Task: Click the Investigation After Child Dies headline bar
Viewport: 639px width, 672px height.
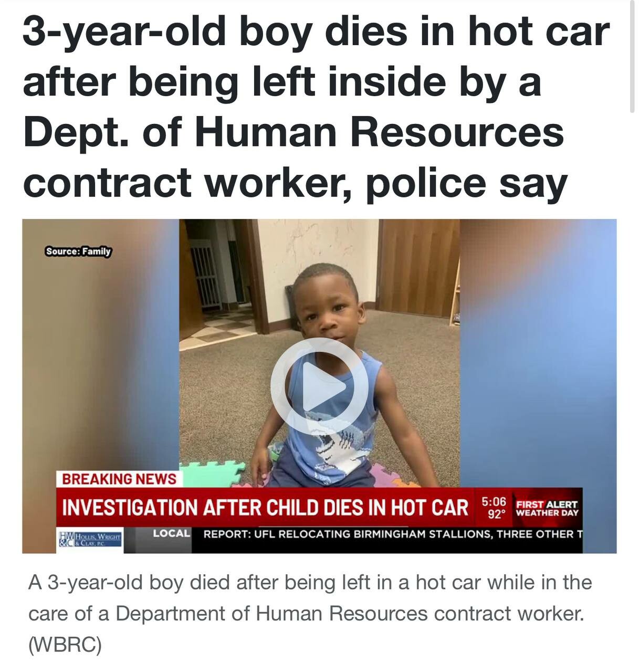Action: 265,507
